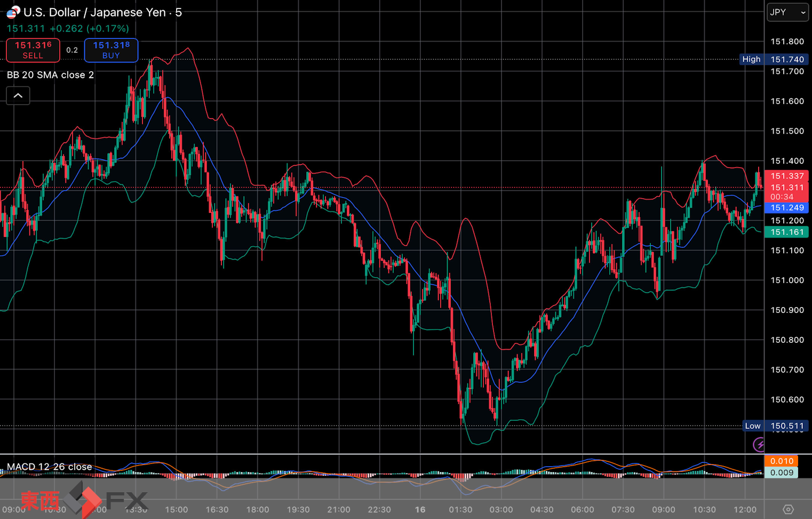
Task: Click the blue 151.249 price tag
Action: [x=786, y=208]
